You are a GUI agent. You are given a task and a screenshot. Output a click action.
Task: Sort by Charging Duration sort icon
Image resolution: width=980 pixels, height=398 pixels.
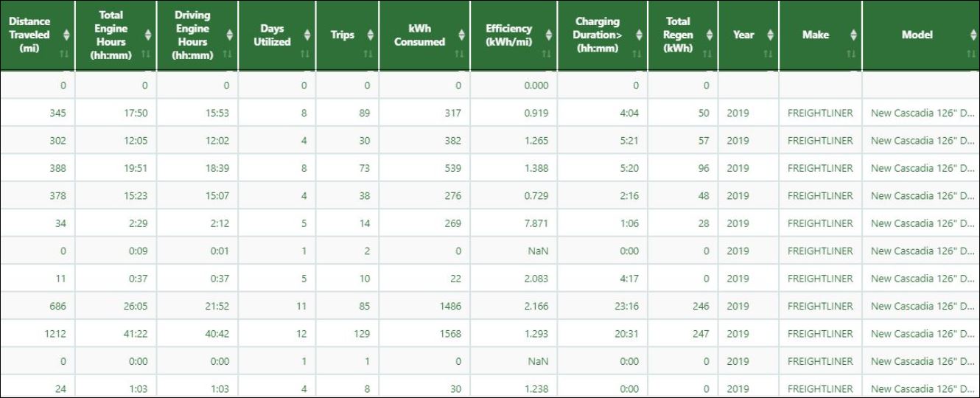(x=638, y=35)
